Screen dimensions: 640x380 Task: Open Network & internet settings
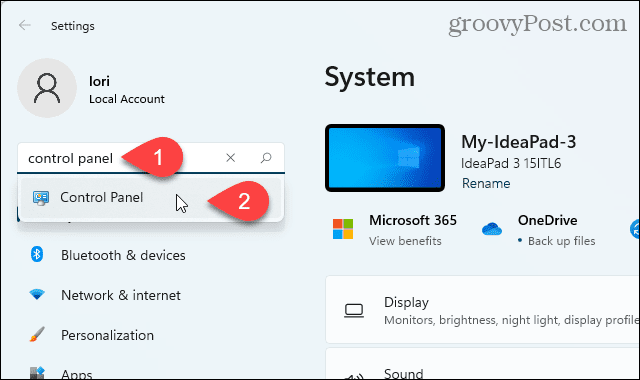pyautogui.click(x=121, y=295)
